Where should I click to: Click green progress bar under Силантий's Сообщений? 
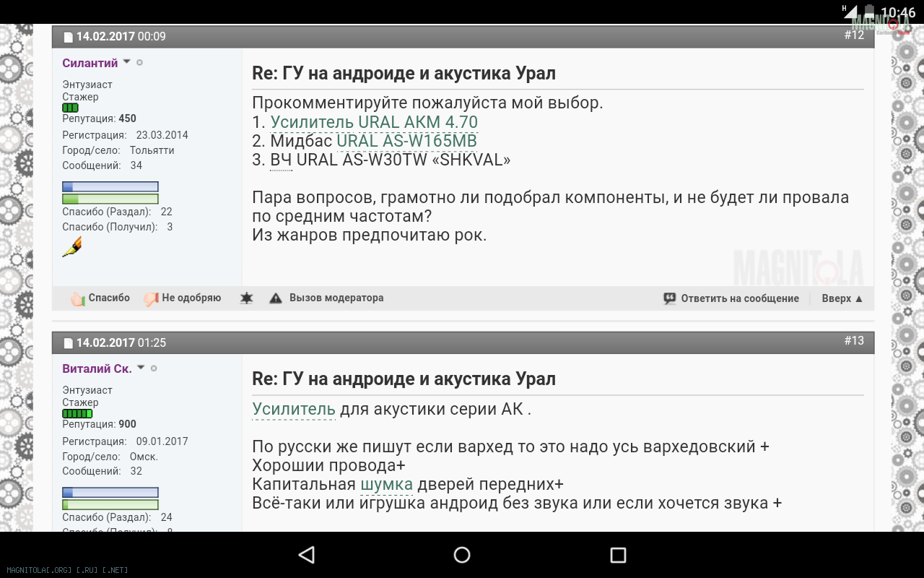coord(110,199)
